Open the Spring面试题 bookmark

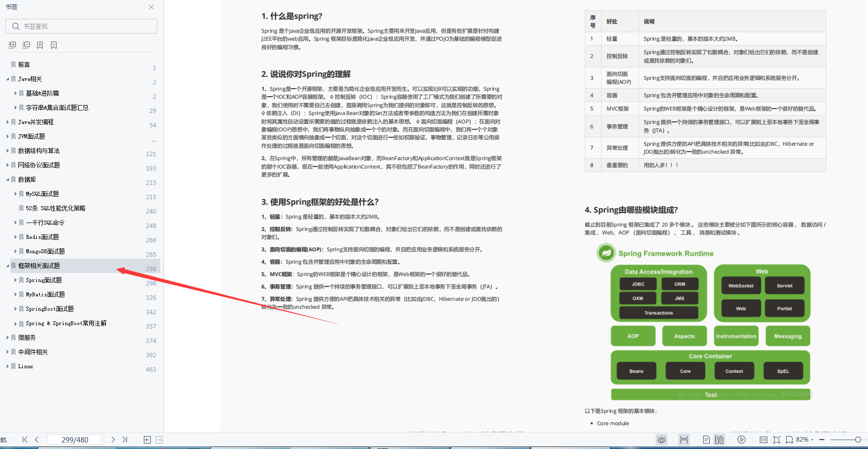point(44,280)
